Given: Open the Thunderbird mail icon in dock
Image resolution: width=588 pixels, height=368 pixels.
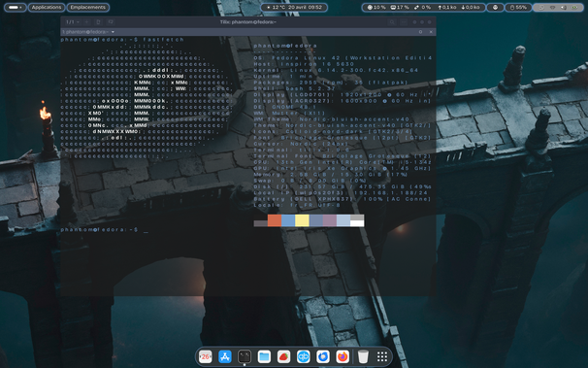Looking at the screenshot, I should 322,356.
